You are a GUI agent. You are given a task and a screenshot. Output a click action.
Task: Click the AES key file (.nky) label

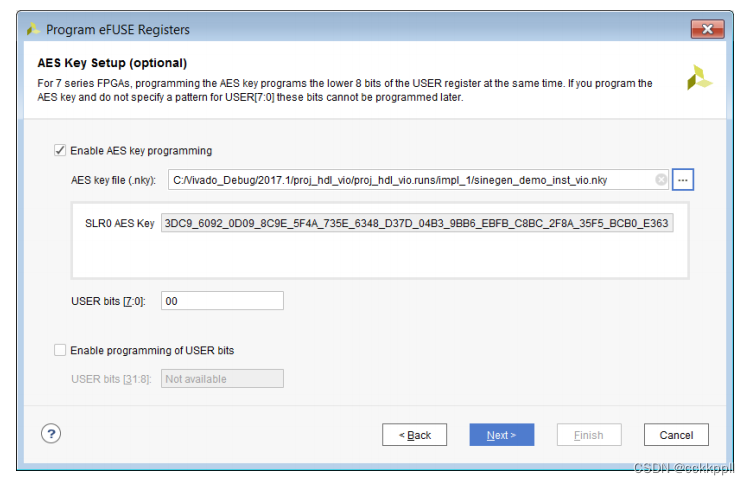click(113, 180)
